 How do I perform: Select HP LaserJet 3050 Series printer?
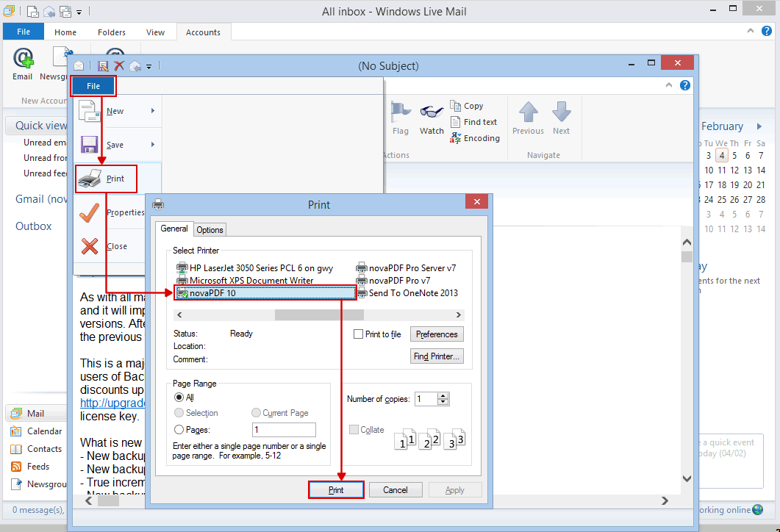click(x=254, y=268)
